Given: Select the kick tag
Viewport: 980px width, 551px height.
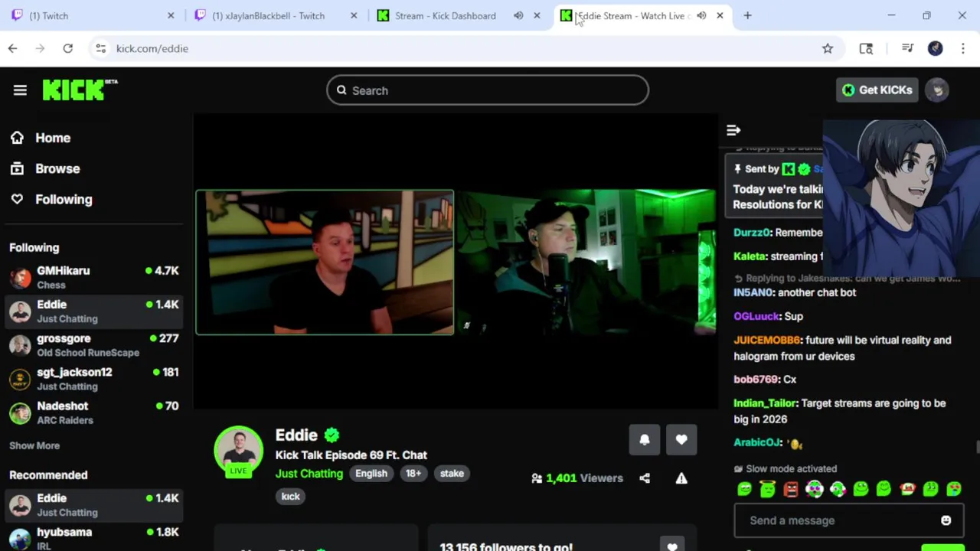Looking at the screenshot, I should coord(291,496).
